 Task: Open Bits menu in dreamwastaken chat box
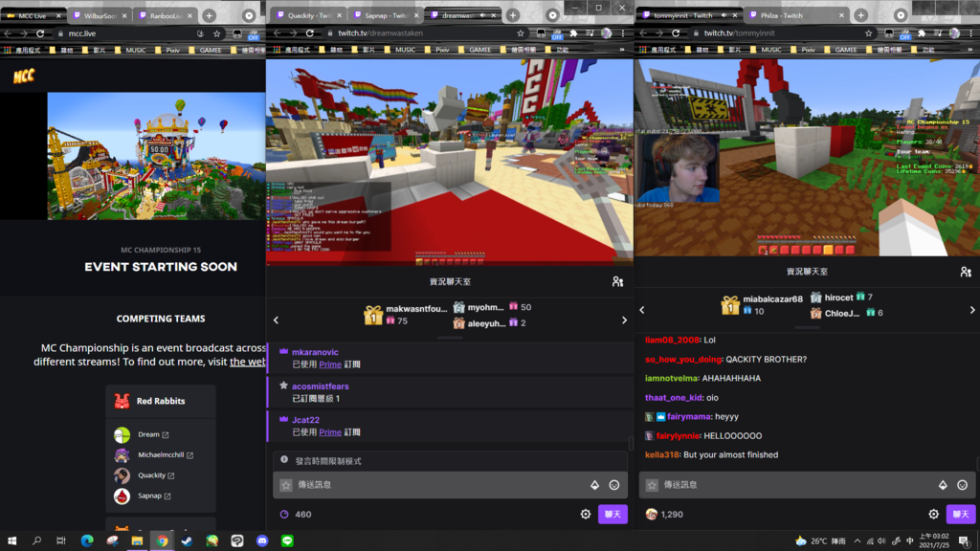[595, 485]
